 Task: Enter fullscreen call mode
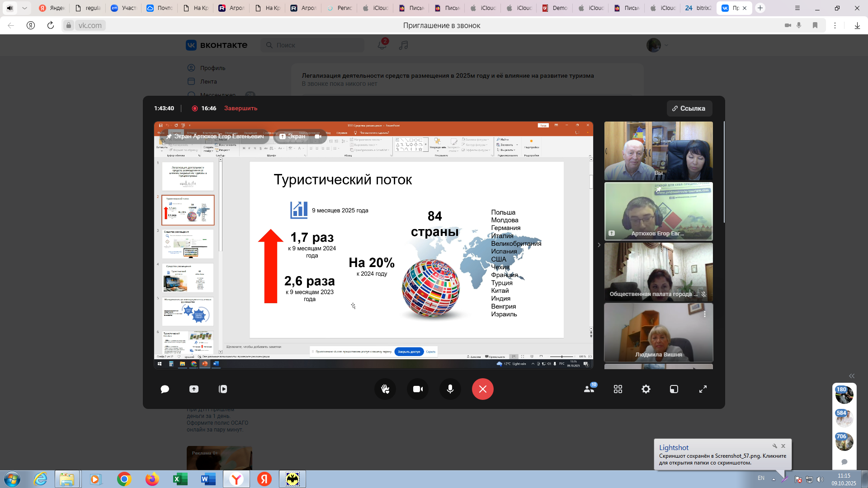703,389
